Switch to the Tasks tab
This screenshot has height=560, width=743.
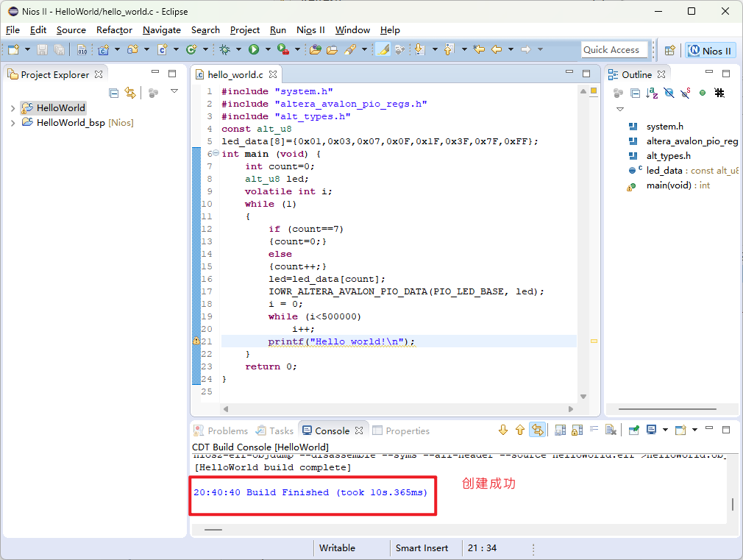[x=275, y=430]
